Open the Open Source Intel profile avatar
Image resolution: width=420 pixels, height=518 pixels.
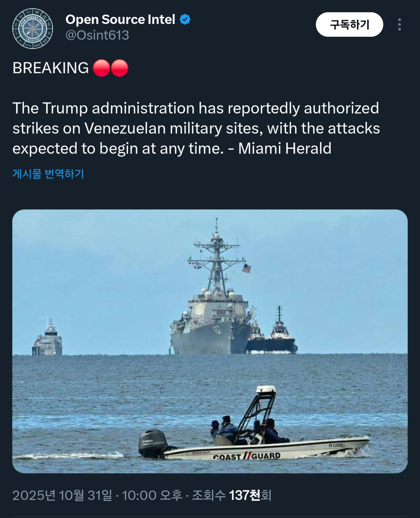32,29
